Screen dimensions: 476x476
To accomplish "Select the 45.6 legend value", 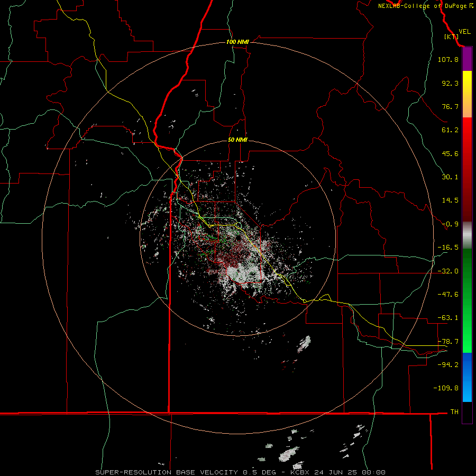I will point(450,153).
